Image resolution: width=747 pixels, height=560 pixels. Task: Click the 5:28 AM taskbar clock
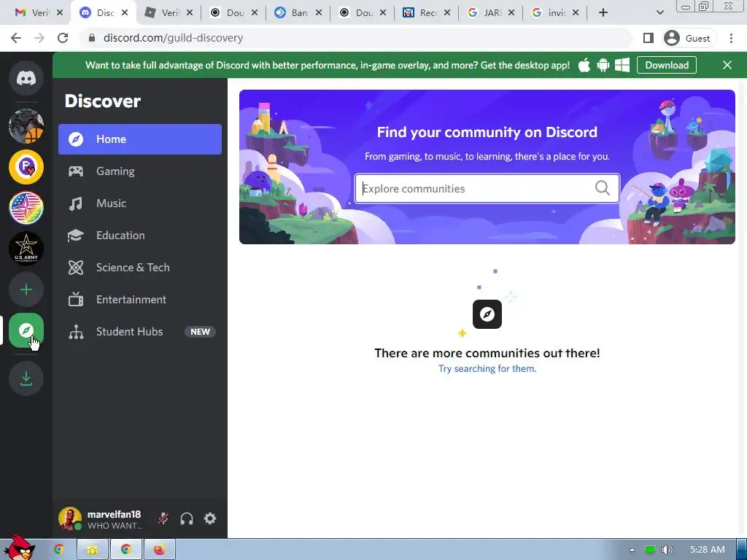(x=708, y=550)
